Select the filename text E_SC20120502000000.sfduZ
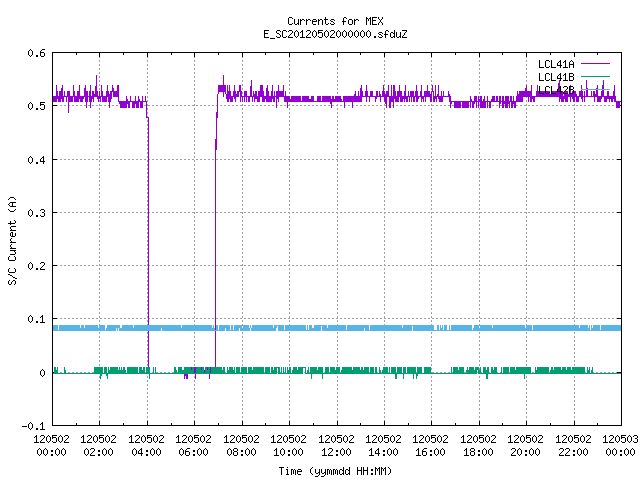The width and height of the screenshot is (640, 480). [335, 34]
